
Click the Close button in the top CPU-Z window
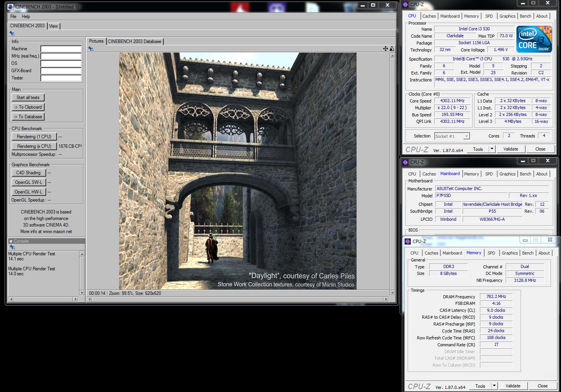(x=540, y=149)
